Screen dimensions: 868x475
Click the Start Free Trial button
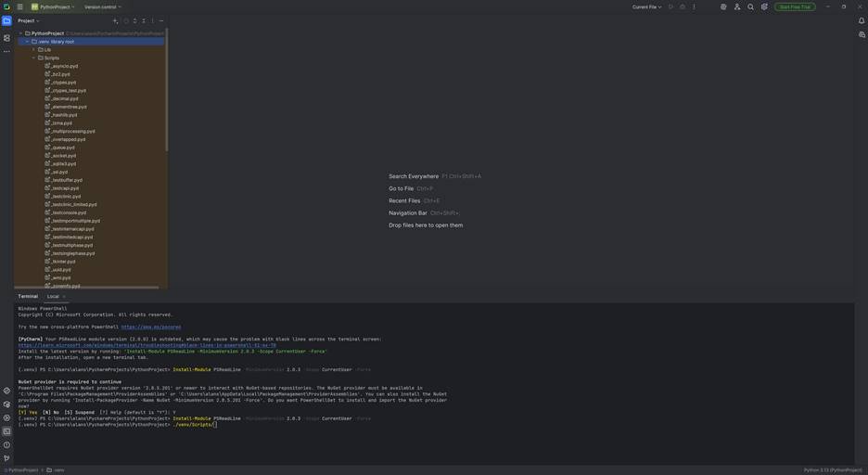(795, 6)
